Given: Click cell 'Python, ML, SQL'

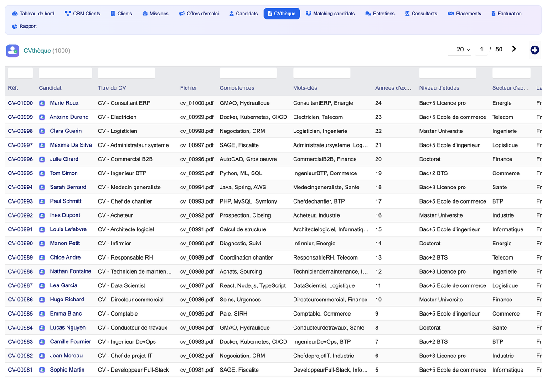Looking at the screenshot, I should [x=241, y=173].
